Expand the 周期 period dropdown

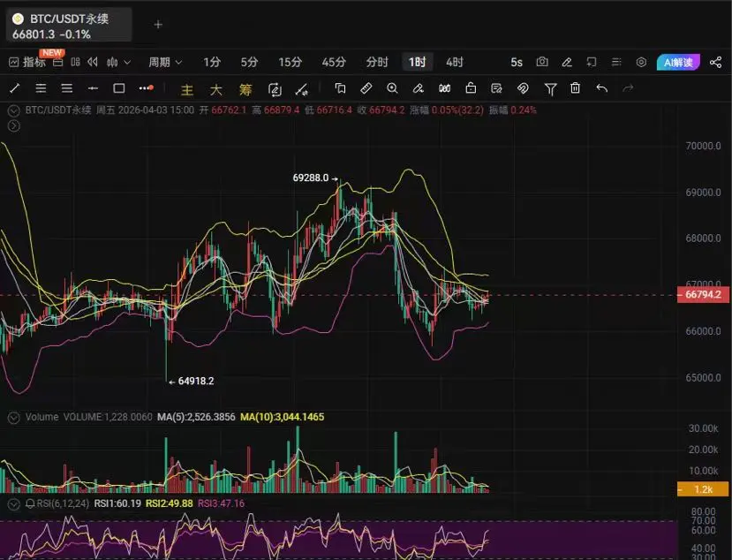165,62
